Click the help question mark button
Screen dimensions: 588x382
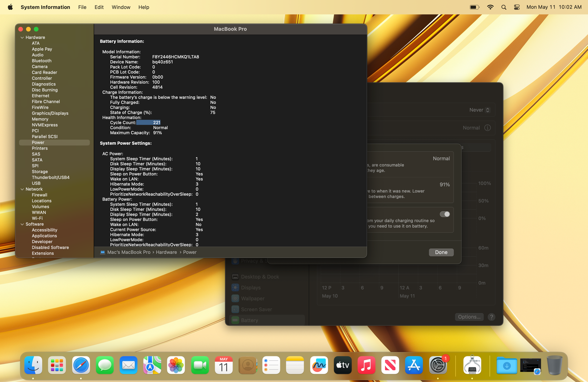pos(491,317)
